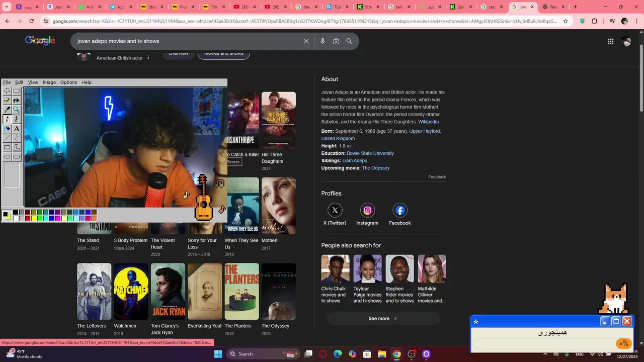Image resolution: width=644 pixels, height=362 pixels.
Task: Pick the black swatch in Paint palette
Action: click(16, 213)
